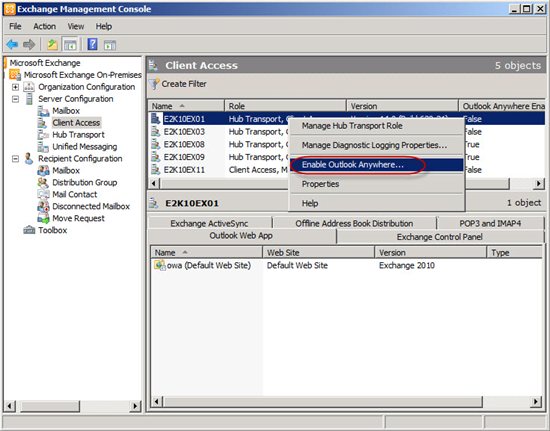The height and width of the screenshot is (431, 550).
Task: Click the Back arrow toolbar icon
Action: click(12, 45)
